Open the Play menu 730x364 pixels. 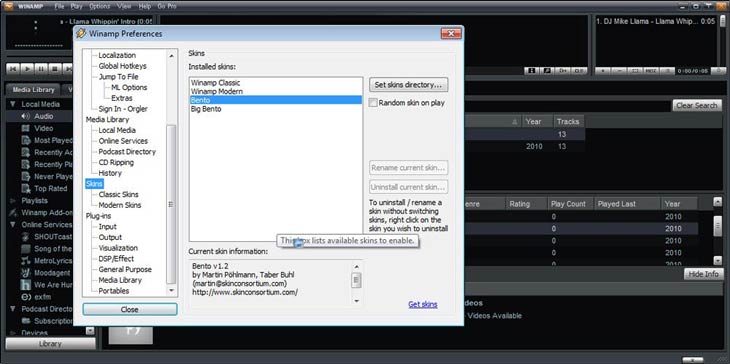[x=76, y=7]
